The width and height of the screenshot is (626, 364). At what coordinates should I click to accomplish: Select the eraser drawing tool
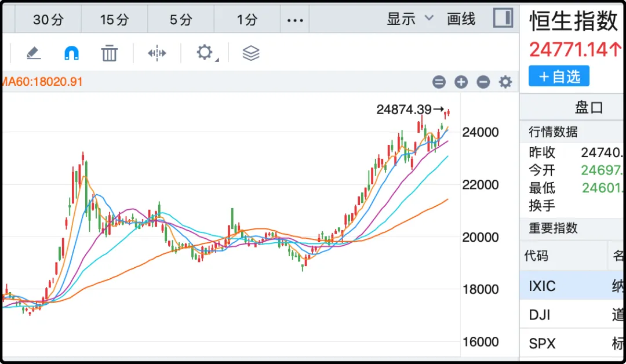[34, 53]
